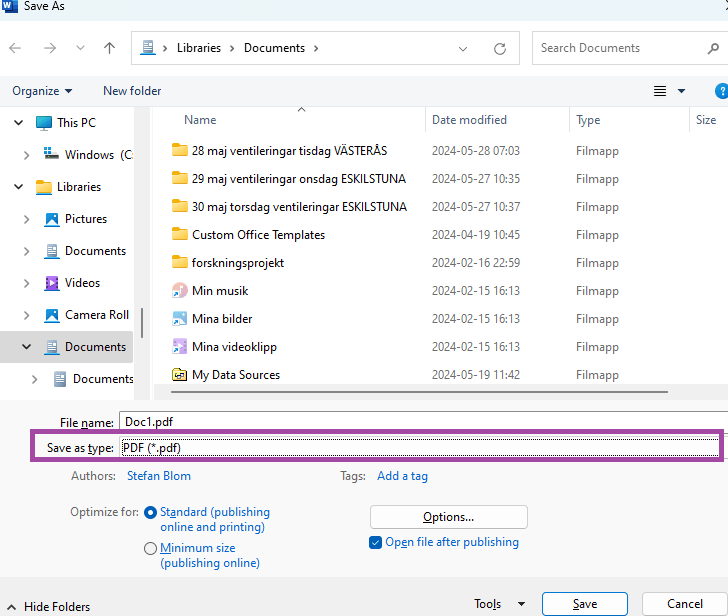Click the library icon in address bar

[x=148, y=48]
